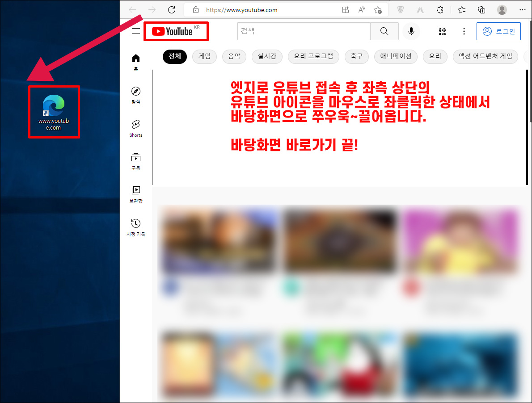Open Shorts in the sidebar

click(136, 128)
